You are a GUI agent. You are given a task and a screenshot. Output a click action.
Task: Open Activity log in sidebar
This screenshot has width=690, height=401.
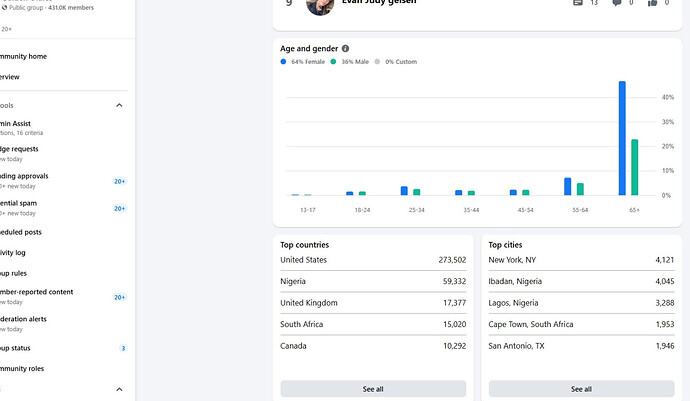[x=14, y=253]
